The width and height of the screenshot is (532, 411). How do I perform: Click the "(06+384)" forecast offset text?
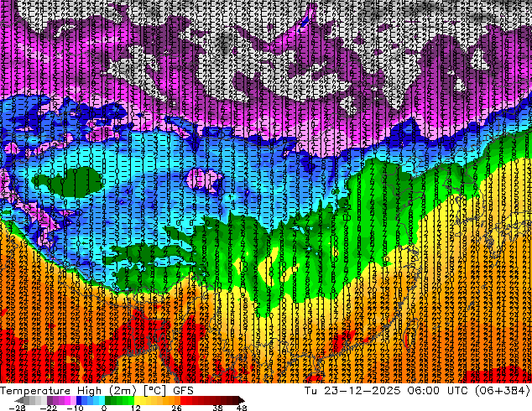click(x=502, y=391)
